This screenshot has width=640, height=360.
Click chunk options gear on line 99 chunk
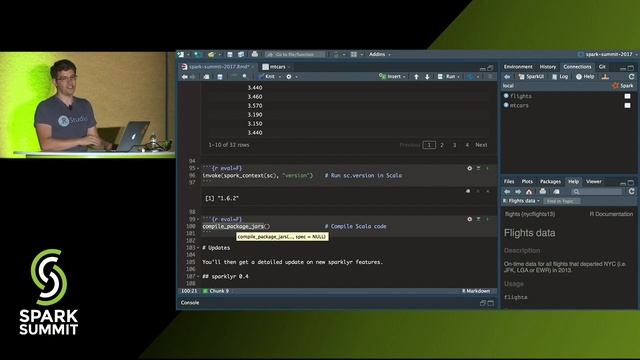(469, 219)
